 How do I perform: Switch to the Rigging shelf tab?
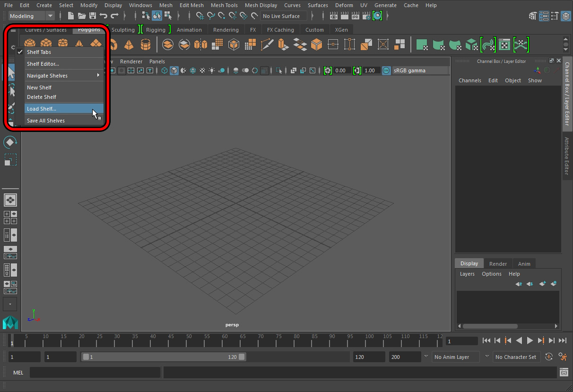[156, 30]
